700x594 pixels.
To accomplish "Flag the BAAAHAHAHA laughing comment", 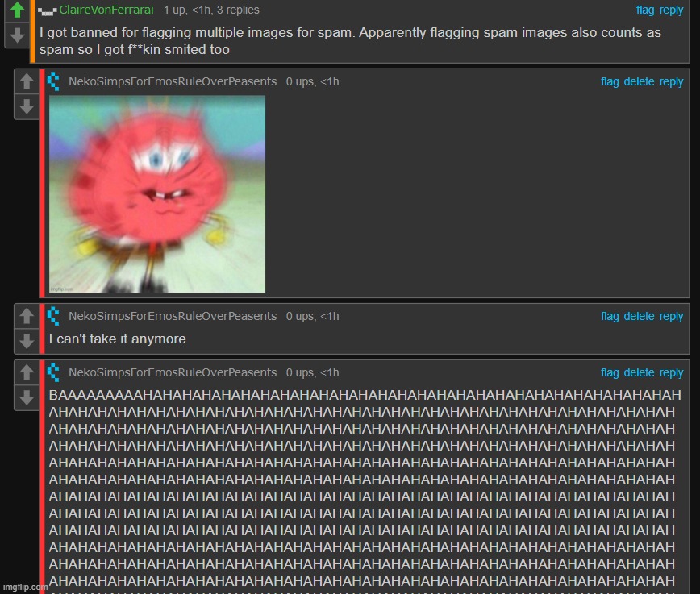I will coord(610,372).
